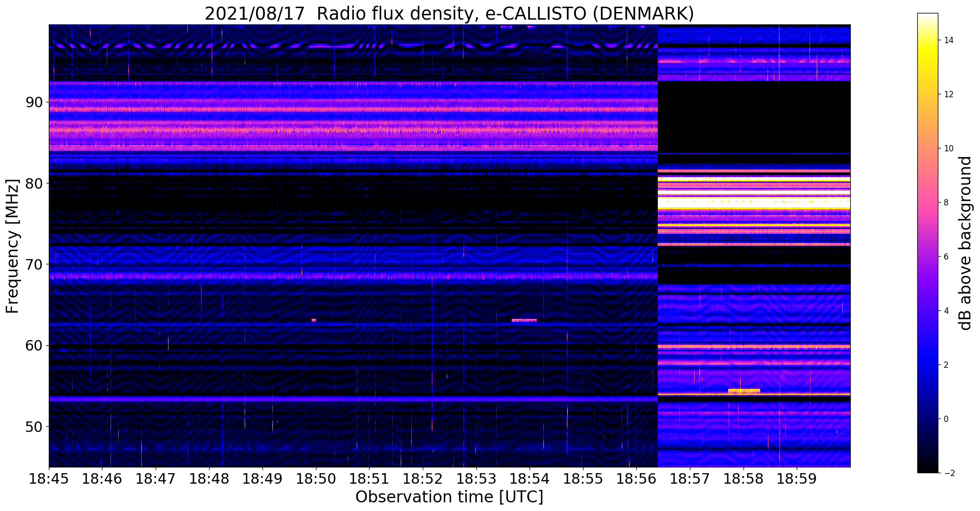The image size is (980, 511).
Task: Click the 18:57 time tick label
Action: 689,479
